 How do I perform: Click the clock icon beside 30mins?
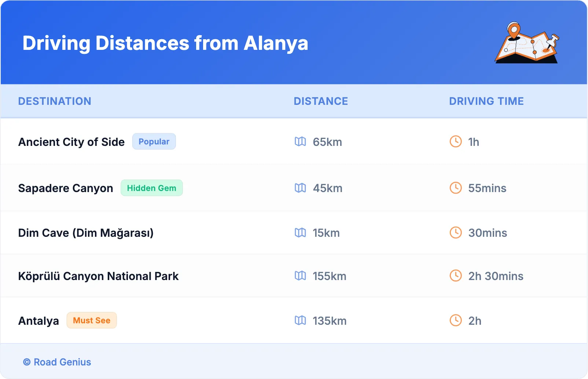point(456,233)
